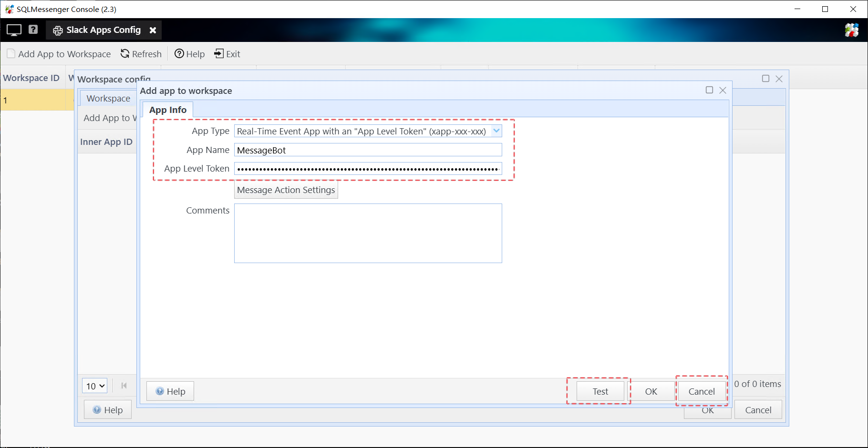The height and width of the screenshot is (448, 868).
Task: Click Add App to Workspace in toolbar
Action: 59,54
